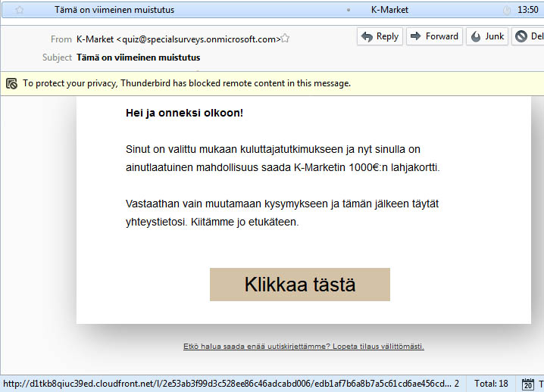544x392 pixels.
Task: Reply to the K-Market email
Action: pyautogui.click(x=380, y=36)
